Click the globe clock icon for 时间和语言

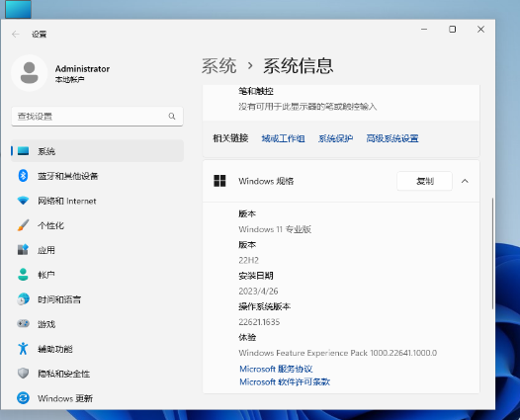pyautogui.click(x=23, y=299)
